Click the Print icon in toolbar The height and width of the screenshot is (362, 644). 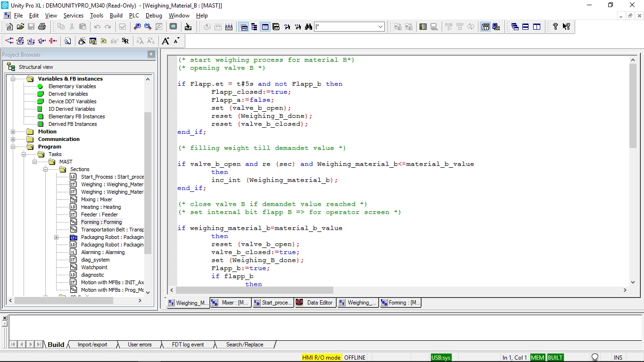pos(42,27)
